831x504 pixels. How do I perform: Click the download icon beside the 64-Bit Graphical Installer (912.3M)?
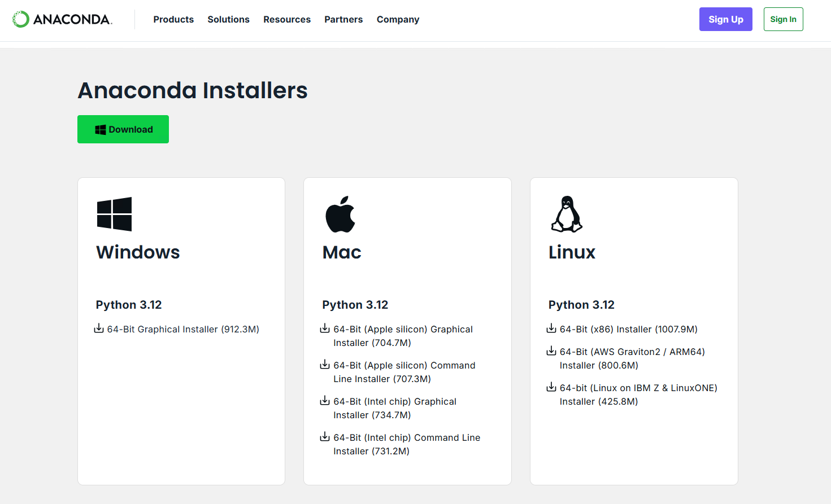tap(99, 328)
